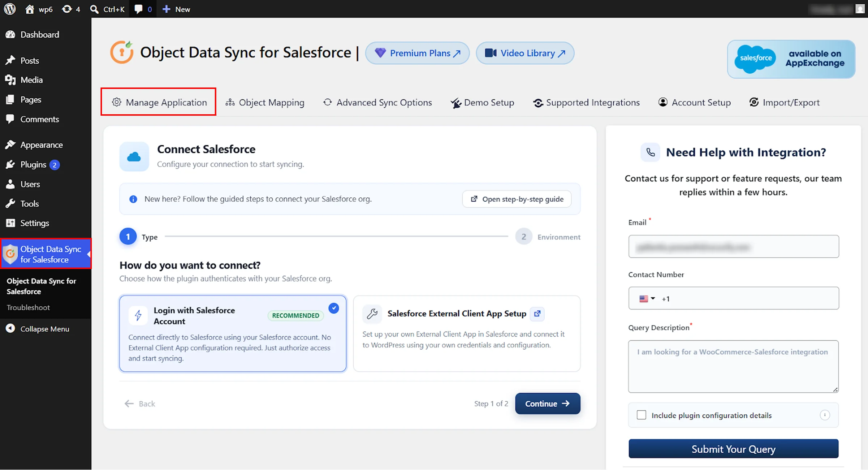
Task: Open Object Data Sync for Salesforce submenu link
Action: [41, 286]
